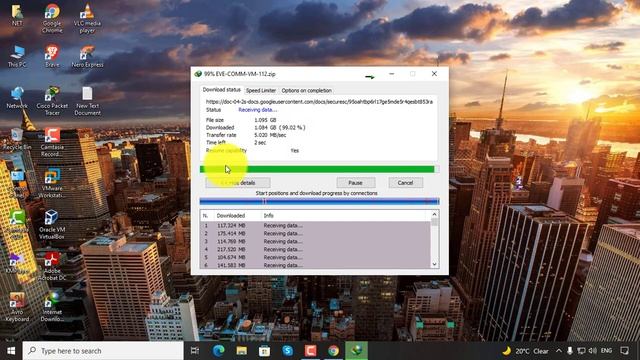Click the volume icon in system tray
The height and width of the screenshot is (360, 640).
point(593,351)
